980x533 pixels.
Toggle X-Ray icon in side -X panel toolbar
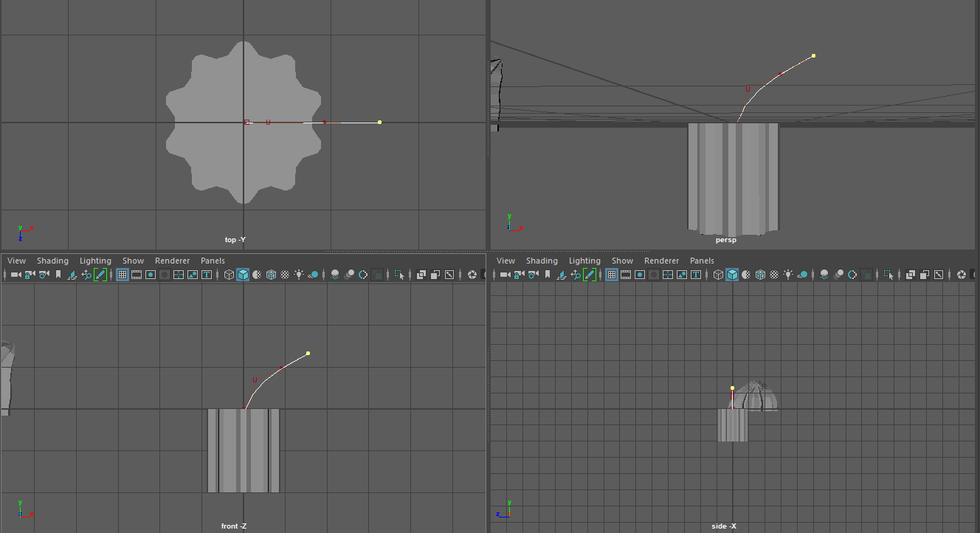(911, 275)
